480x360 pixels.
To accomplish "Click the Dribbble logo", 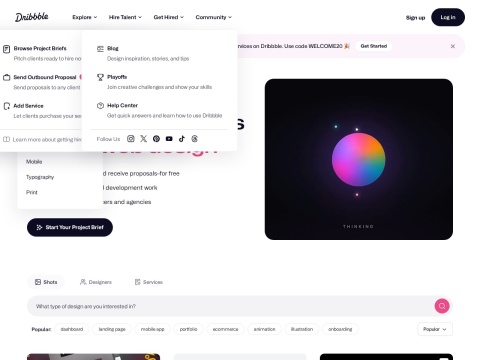I will [32, 17].
